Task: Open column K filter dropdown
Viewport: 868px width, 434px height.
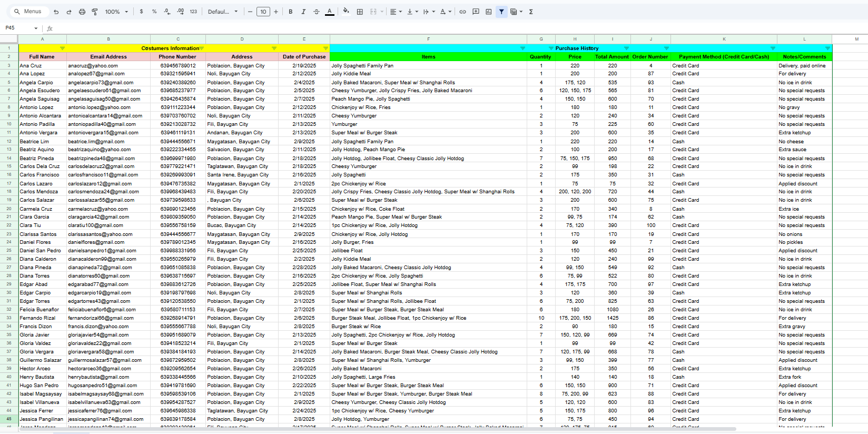Action: pyautogui.click(x=773, y=48)
